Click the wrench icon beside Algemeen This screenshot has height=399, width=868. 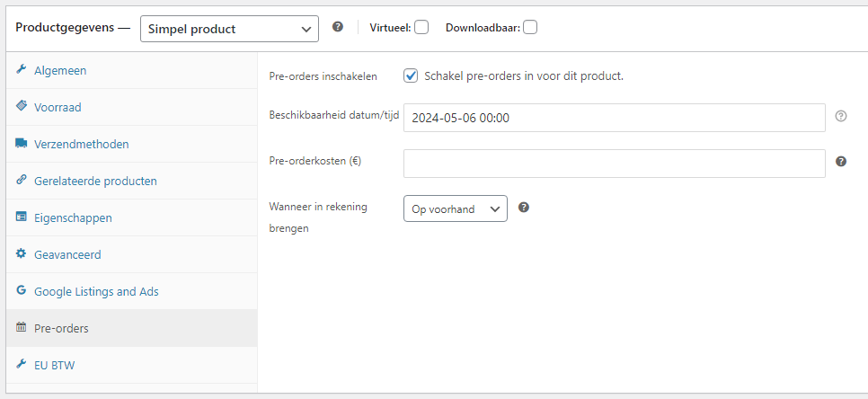click(21, 69)
